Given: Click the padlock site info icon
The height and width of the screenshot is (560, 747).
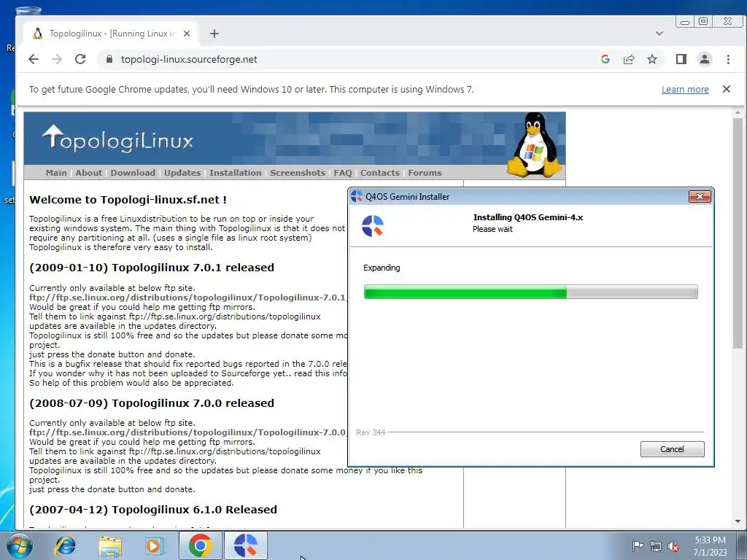Looking at the screenshot, I should [x=109, y=59].
